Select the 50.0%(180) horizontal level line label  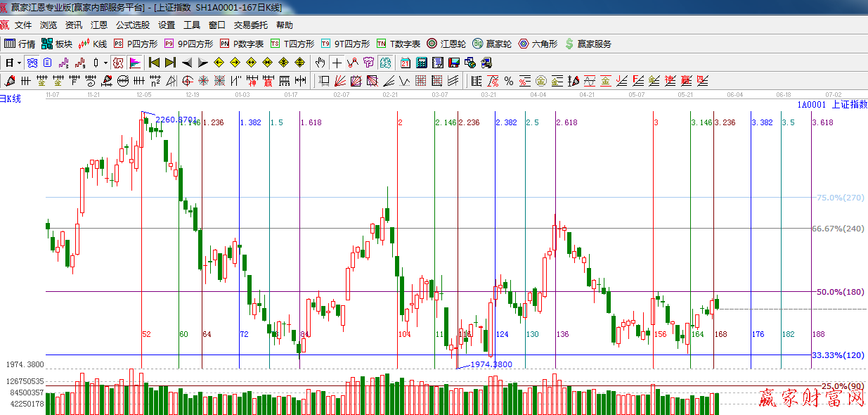click(x=838, y=292)
